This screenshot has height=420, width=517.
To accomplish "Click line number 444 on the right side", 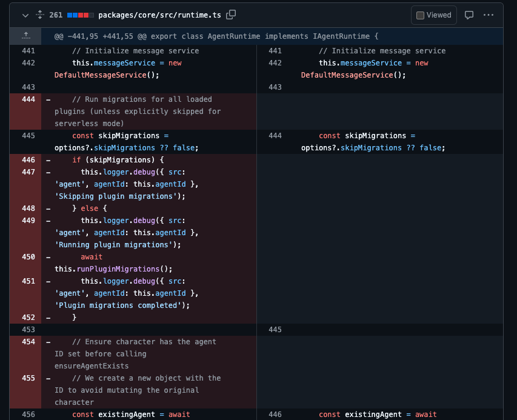I will tap(275, 136).
